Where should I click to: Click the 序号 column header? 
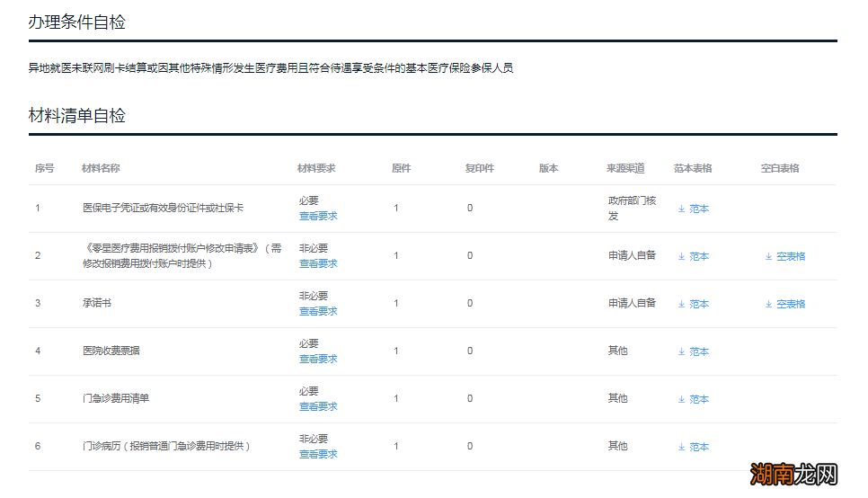click(44, 168)
